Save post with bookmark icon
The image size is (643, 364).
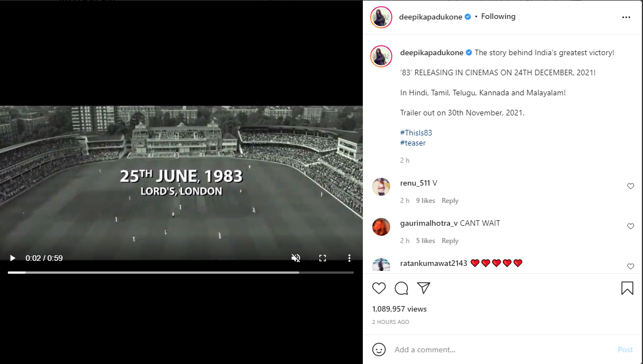(627, 288)
